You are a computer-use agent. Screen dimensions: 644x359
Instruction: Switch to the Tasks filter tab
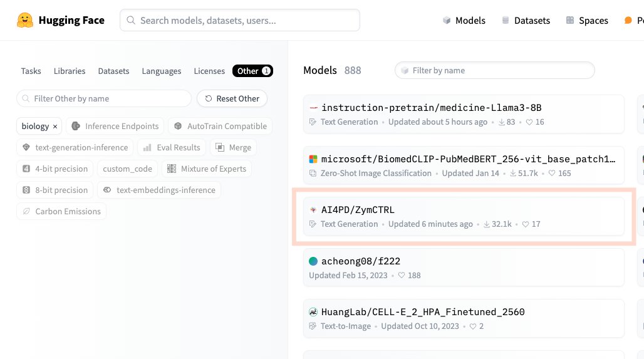[31, 71]
